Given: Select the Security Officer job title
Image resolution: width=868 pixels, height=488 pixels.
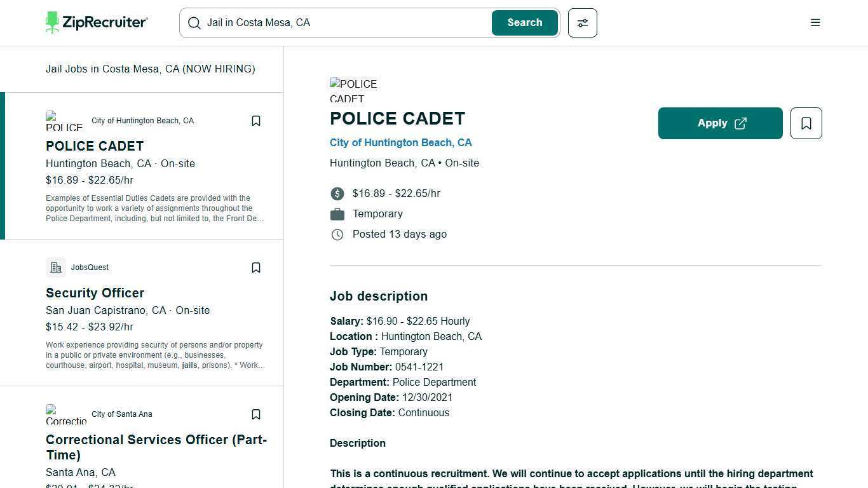Looking at the screenshot, I should [95, 293].
